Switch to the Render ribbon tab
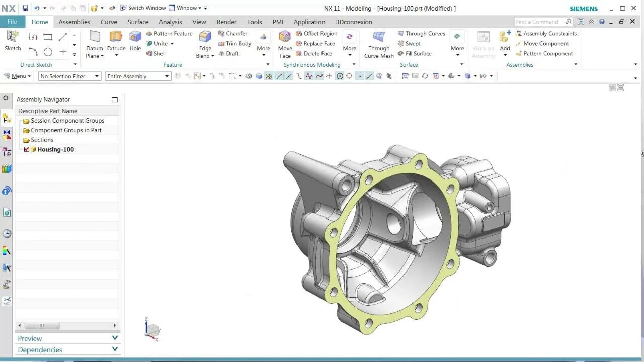 tap(226, 22)
